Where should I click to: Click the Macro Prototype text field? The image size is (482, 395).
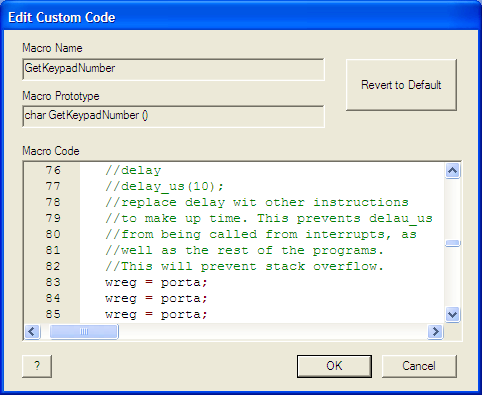point(173,116)
